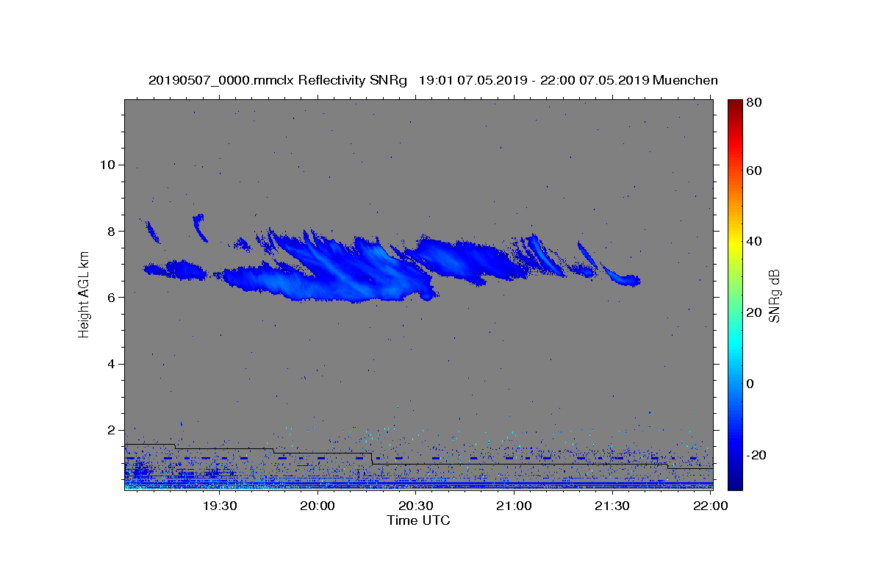This screenshot has height=588, width=882.
Task: Click the 21:00 time tick label
Action: click(x=514, y=506)
